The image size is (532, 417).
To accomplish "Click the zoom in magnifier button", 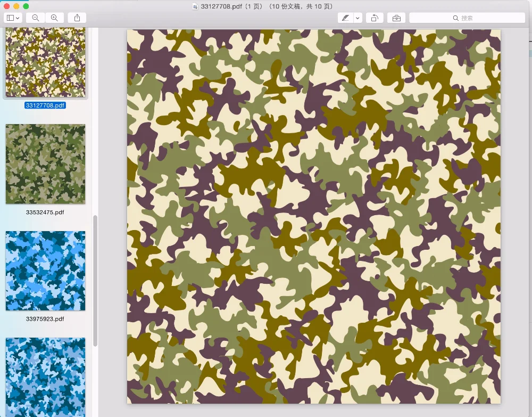I will point(54,18).
